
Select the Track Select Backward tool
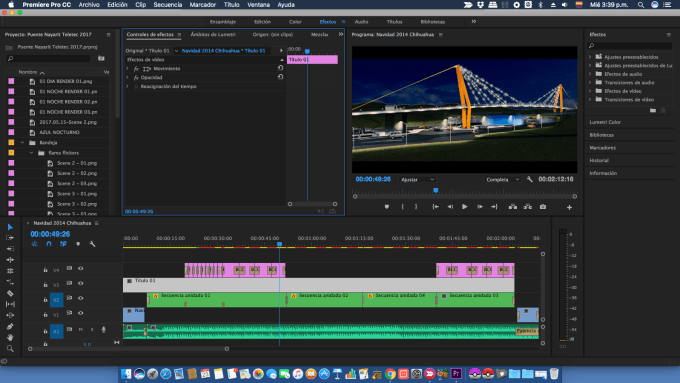click(x=10, y=249)
